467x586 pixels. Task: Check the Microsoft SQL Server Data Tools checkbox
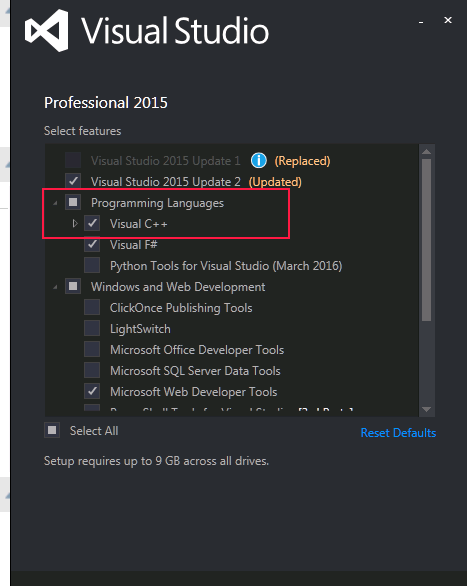click(x=92, y=371)
